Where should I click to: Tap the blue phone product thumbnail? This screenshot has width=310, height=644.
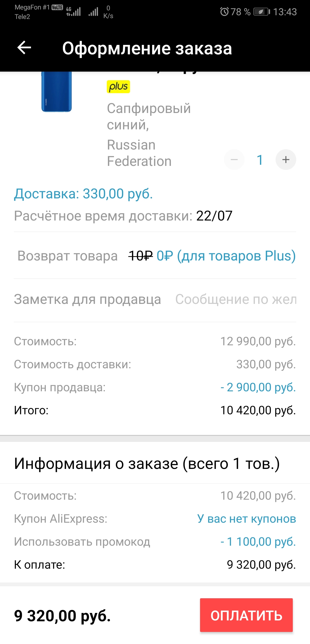[x=56, y=91]
